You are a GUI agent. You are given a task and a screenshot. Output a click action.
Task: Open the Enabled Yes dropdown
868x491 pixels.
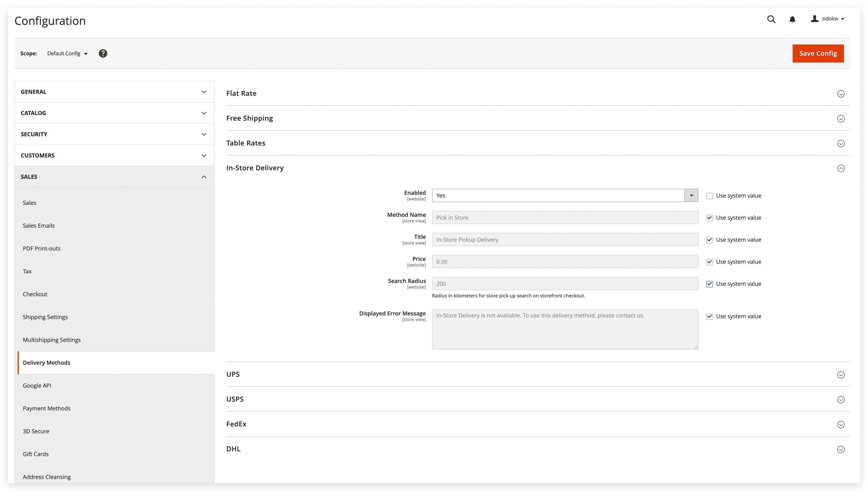565,196
